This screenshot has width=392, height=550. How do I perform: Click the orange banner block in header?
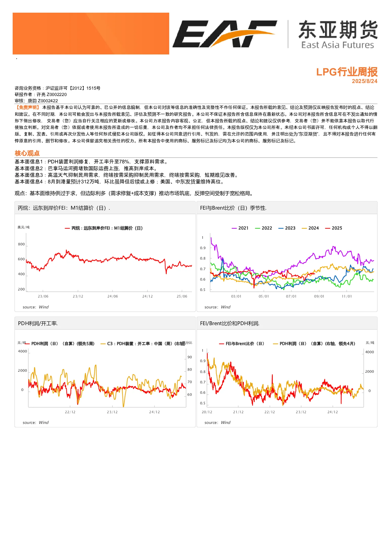pyautogui.click(x=91, y=33)
